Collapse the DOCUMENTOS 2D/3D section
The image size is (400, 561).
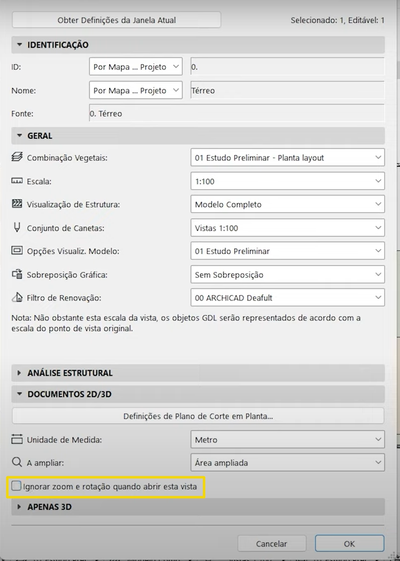coord(198,394)
